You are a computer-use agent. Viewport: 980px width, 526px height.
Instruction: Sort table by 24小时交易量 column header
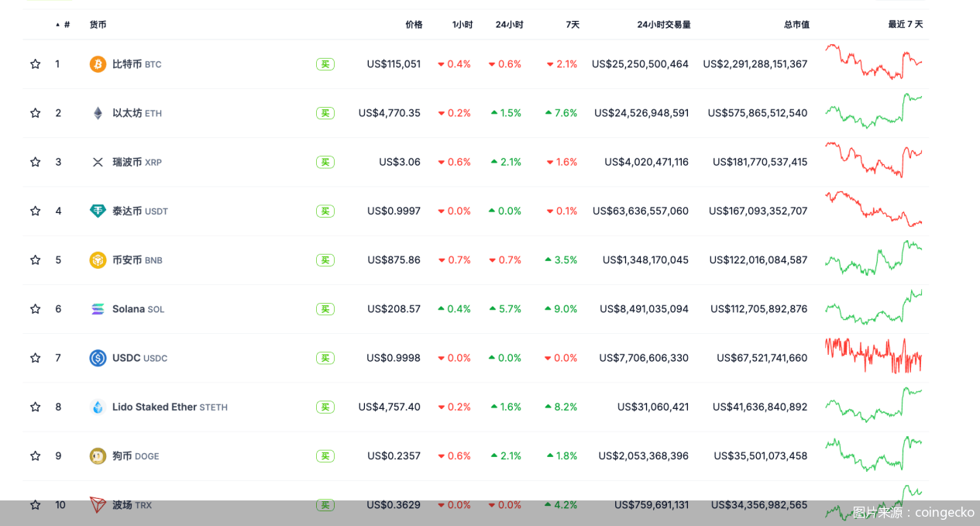[663, 25]
